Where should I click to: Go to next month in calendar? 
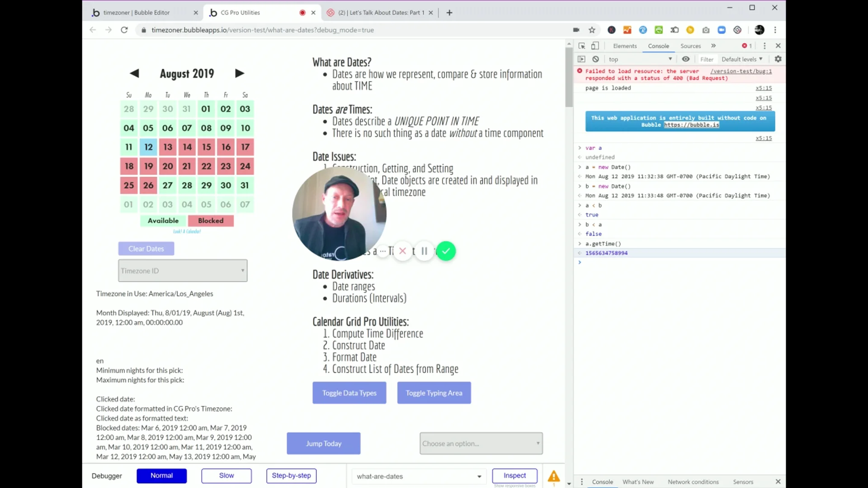click(240, 73)
